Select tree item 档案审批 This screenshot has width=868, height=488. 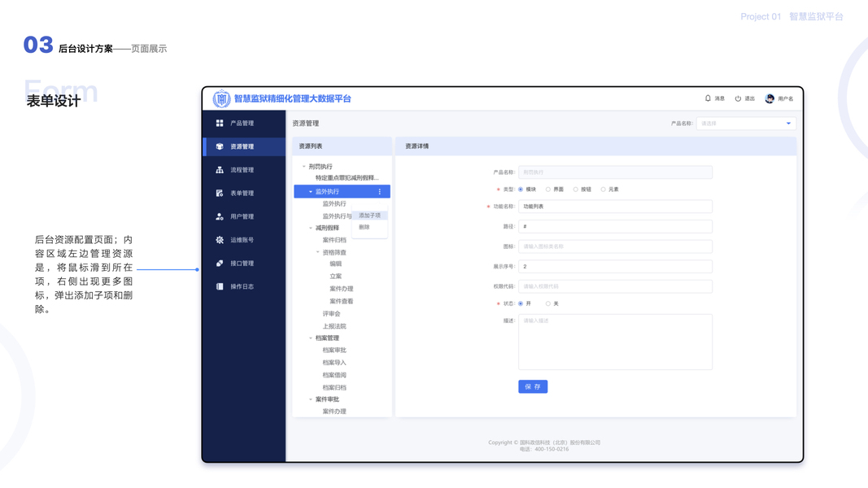[x=334, y=351]
